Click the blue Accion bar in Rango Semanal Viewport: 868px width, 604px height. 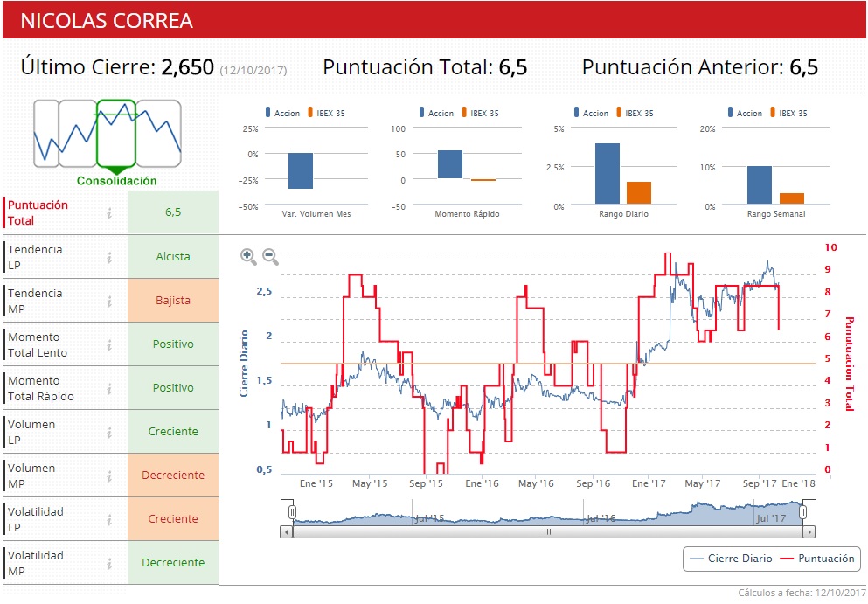pos(760,185)
